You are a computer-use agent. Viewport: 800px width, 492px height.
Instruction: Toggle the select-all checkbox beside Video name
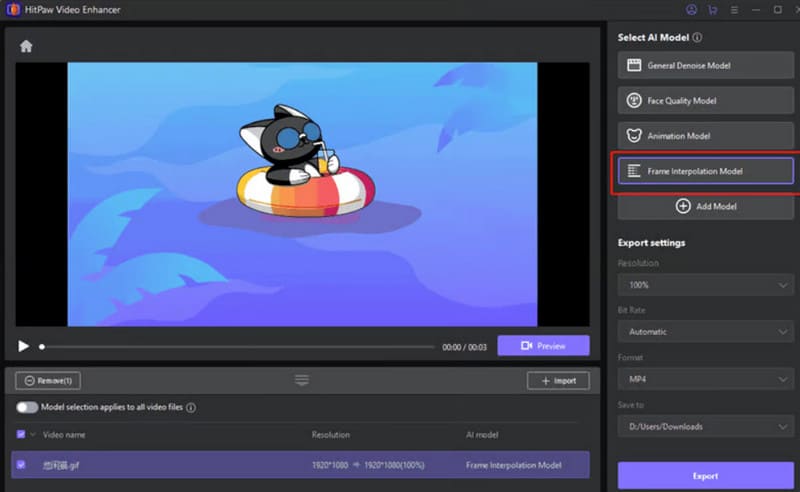coord(21,435)
